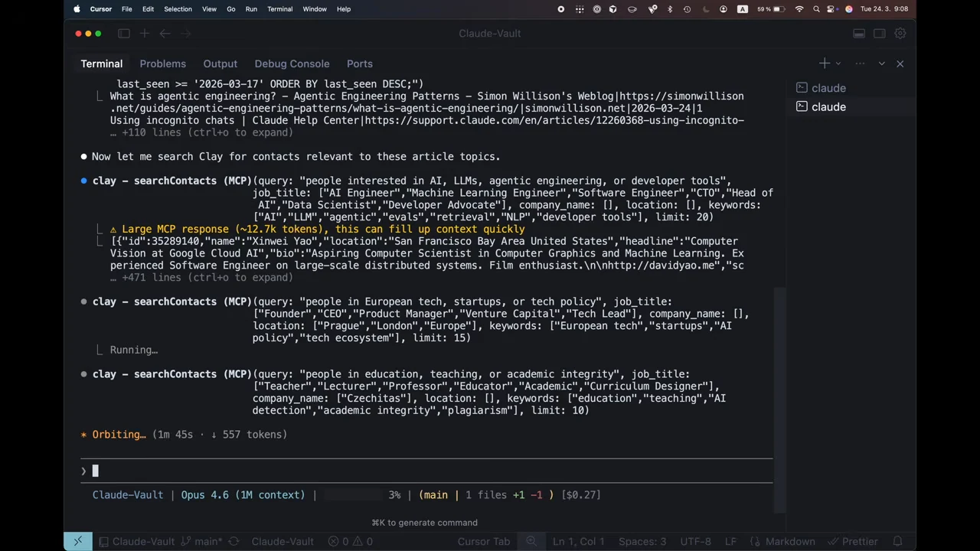Click the second Claude-Vault status entry
This screenshot has height=551, width=980.
tap(283, 541)
